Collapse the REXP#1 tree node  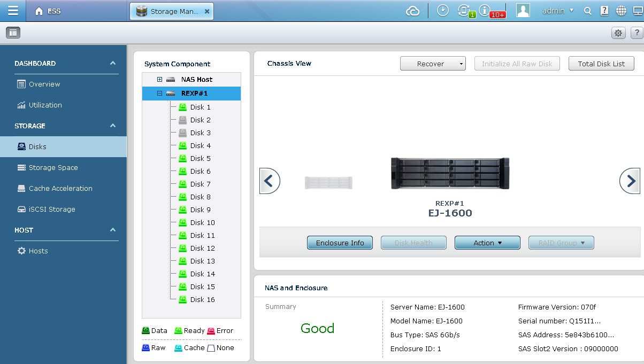pyautogui.click(x=159, y=94)
